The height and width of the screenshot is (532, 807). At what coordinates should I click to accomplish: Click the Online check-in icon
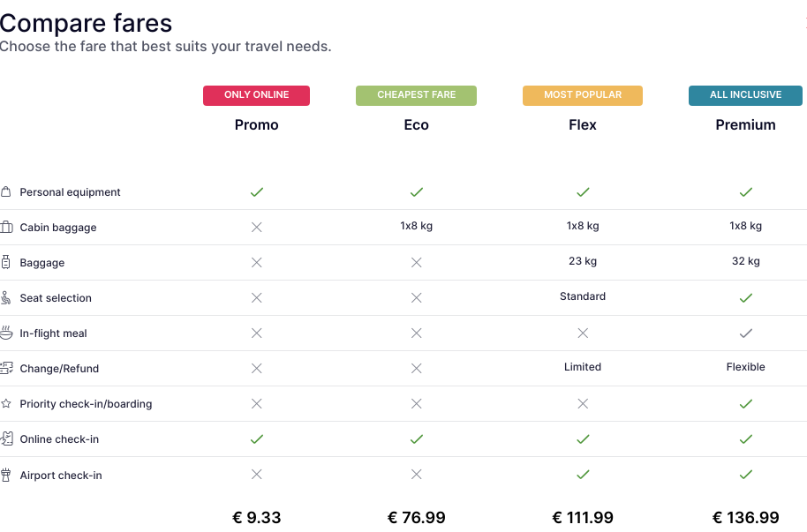(7, 438)
